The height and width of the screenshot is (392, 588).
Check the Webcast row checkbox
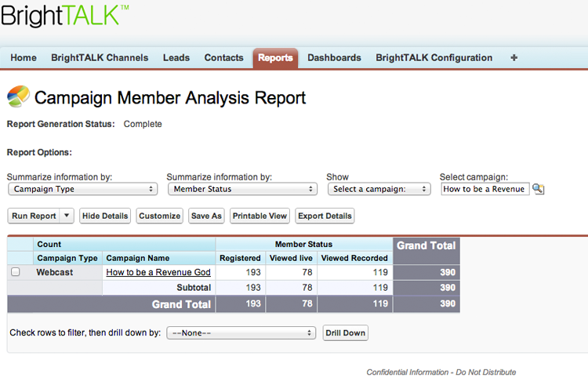click(x=15, y=272)
